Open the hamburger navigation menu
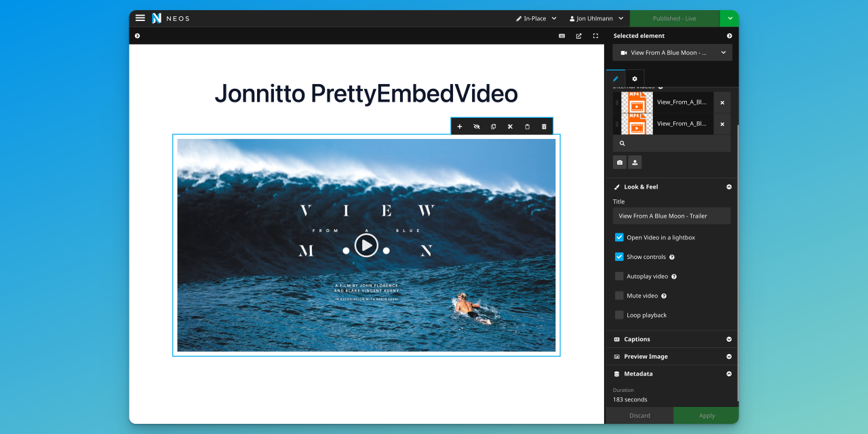The width and height of the screenshot is (868, 434). click(140, 18)
